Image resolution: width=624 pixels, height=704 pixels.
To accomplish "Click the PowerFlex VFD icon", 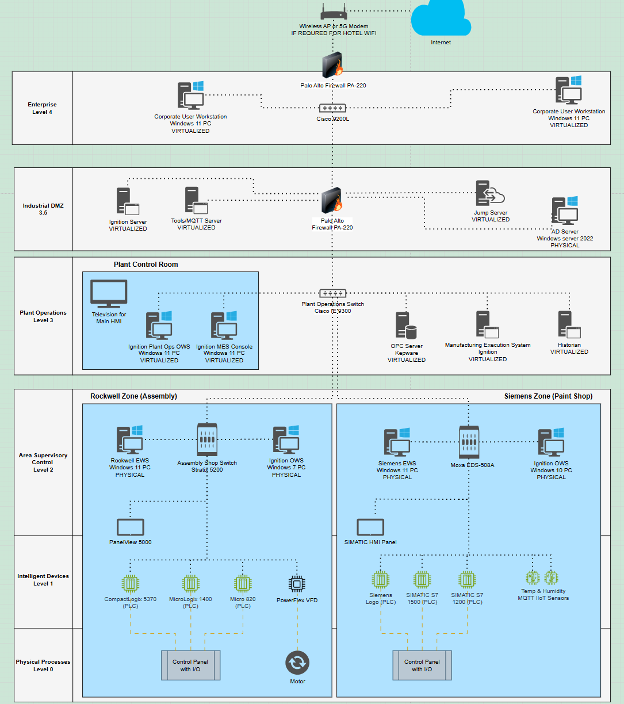I will [x=297, y=583].
